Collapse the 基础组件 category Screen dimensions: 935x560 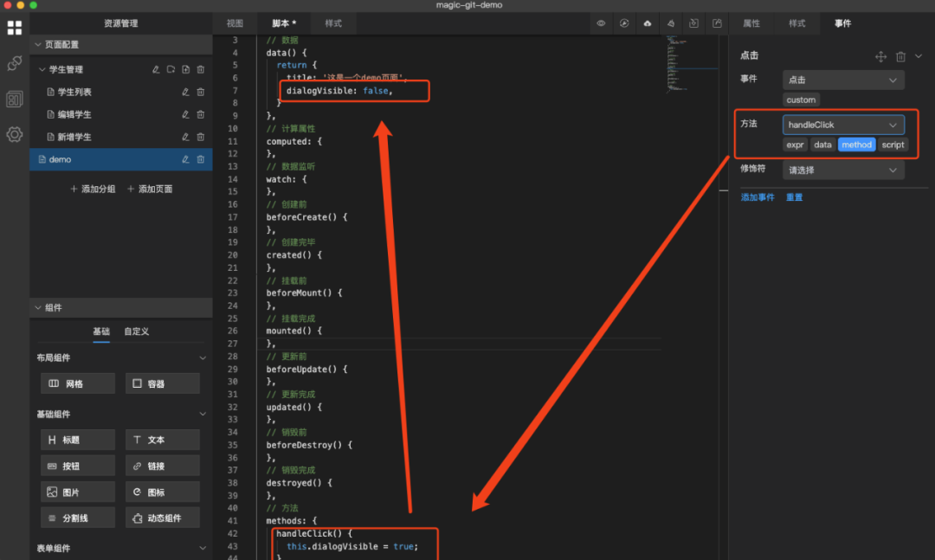203,414
